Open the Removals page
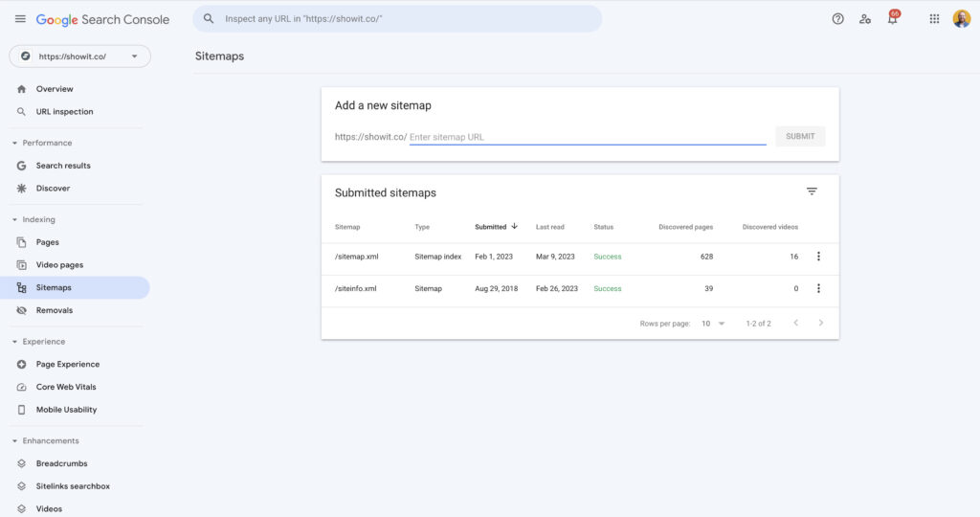 tap(55, 310)
